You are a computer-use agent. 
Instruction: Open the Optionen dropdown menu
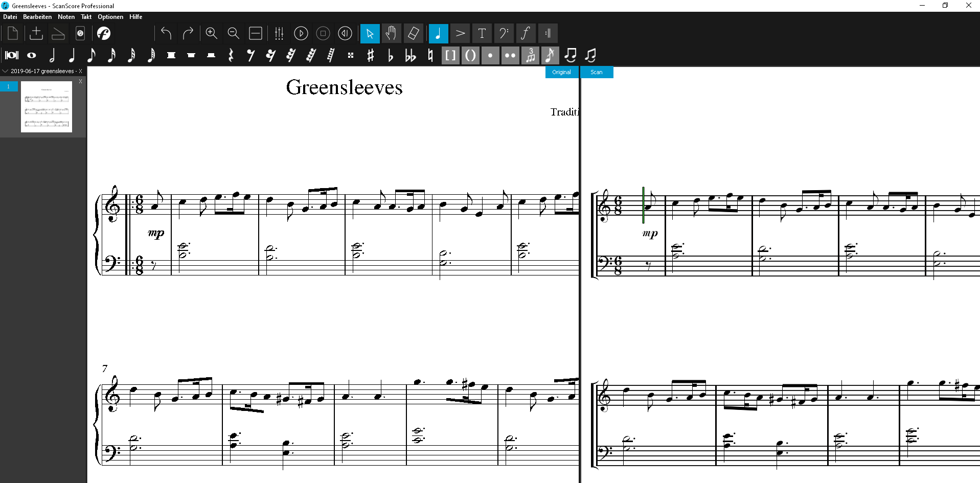pyautogui.click(x=110, y=17)
